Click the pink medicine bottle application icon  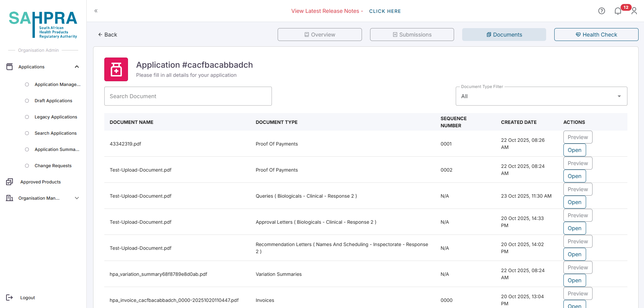pyautogui.click(x=116, y=69)
